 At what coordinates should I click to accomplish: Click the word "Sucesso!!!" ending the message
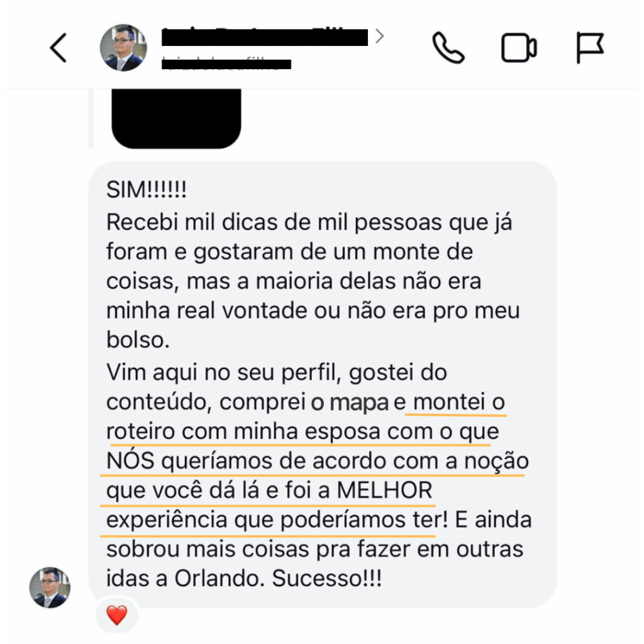[327, 579]
